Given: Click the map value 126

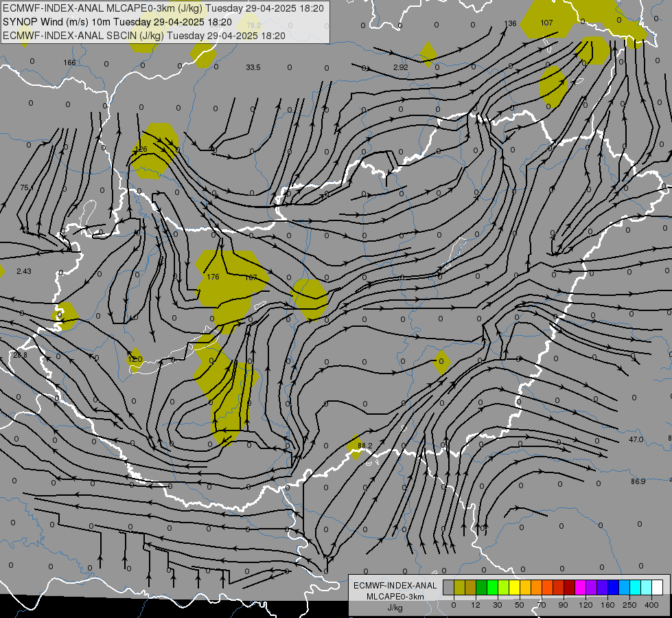Looking at the screenshot, I should click(141, 149).
